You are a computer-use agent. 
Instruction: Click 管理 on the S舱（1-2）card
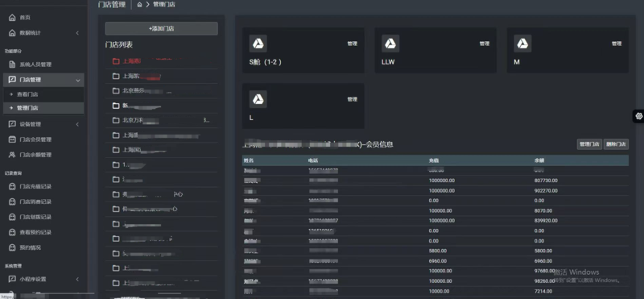tap(352, 44)
